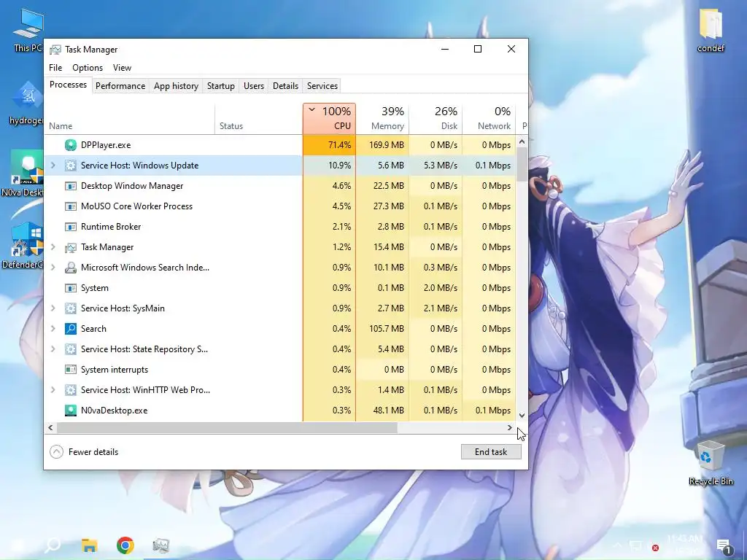Image resolution: width=747 pixels, height=560 pixels.
Task: Expand Service Host: WinHTTP Web Proxy group
Action: pyautogui.click(x=53, y=390)
